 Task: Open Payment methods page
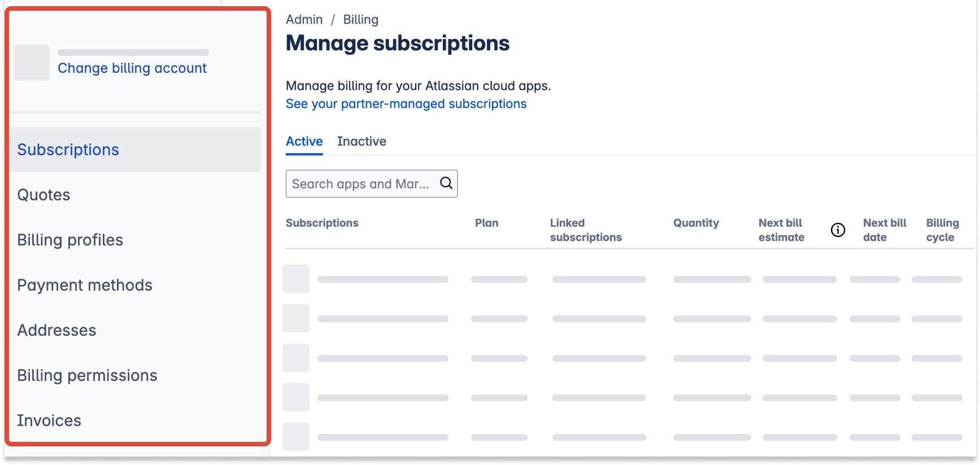point(85,285)
